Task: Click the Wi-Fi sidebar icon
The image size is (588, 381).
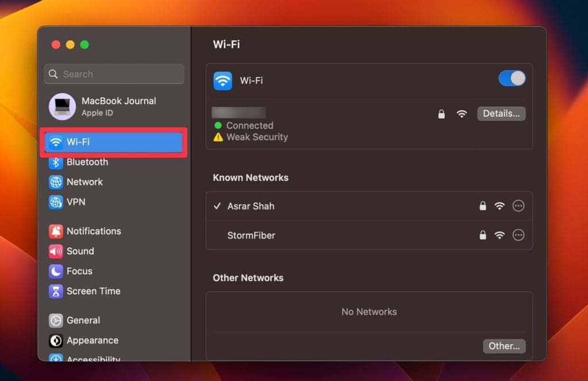Action: pyautogui.click(x=56, y=143)
